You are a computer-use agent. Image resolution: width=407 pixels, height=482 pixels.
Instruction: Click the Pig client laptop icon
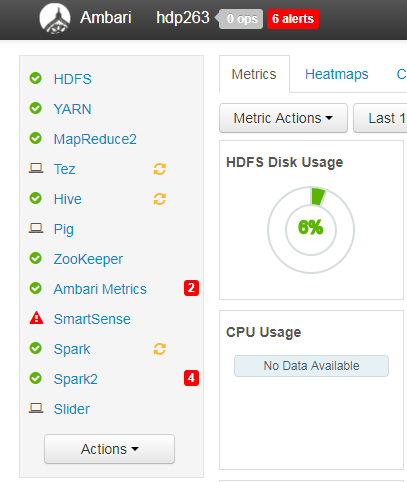36,228
